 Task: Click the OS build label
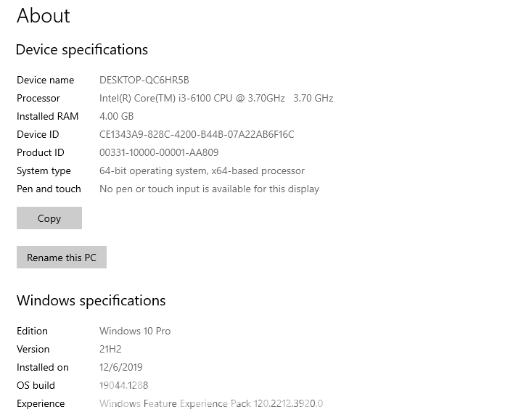tap(36, 385)
